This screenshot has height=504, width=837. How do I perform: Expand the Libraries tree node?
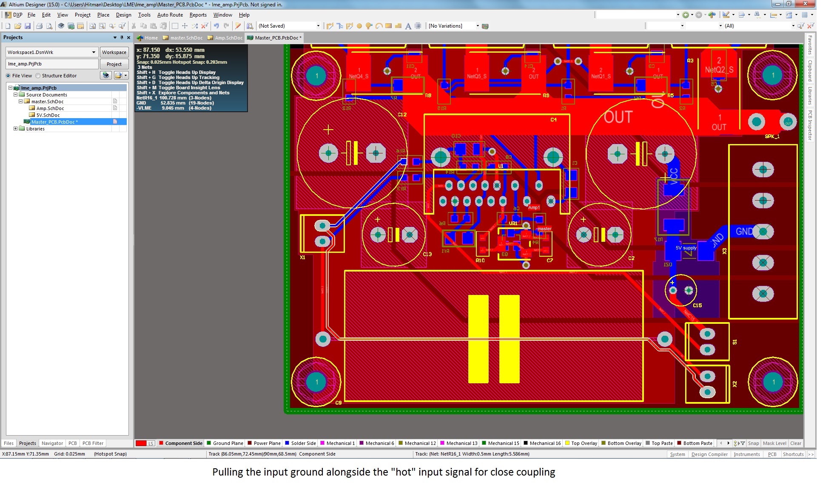16,128
